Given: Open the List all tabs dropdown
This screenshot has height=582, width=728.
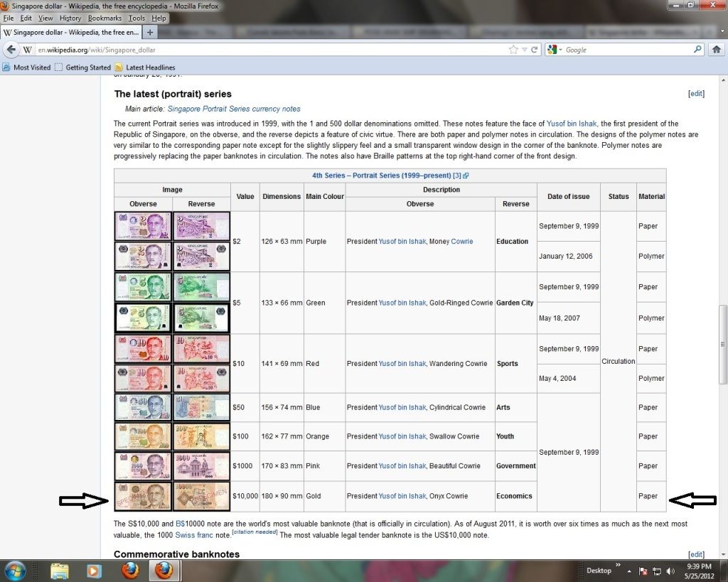Looking at the screenshot, I should (x=722, y=32).
